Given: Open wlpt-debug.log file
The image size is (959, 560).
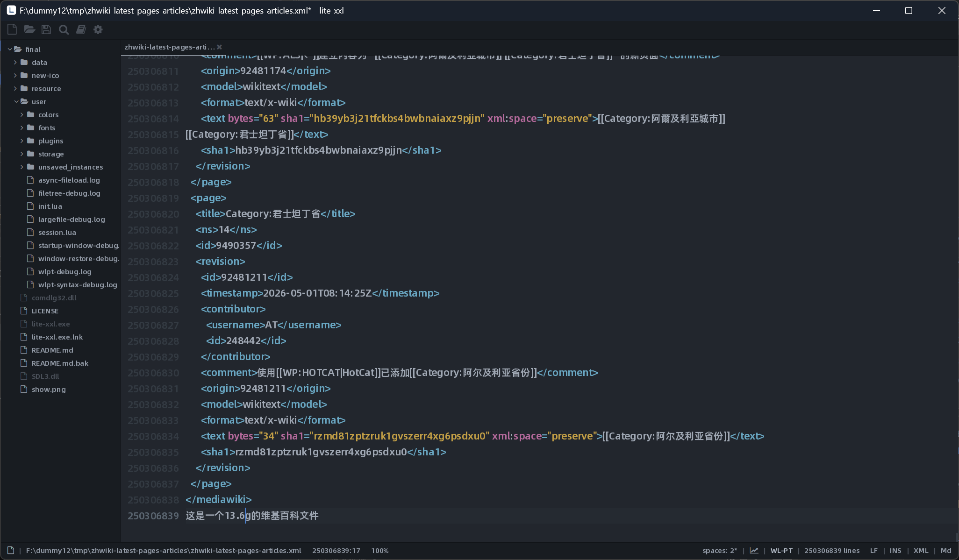Looking at the screenshot, I should coord(65,271).
